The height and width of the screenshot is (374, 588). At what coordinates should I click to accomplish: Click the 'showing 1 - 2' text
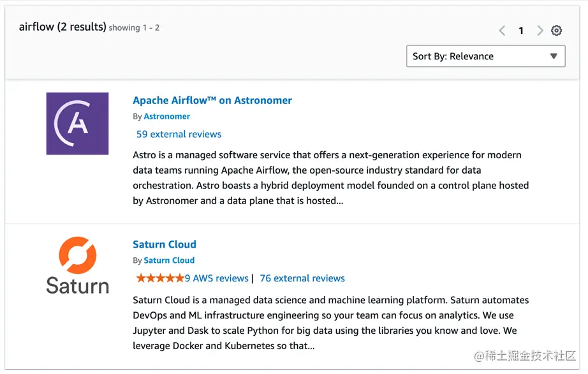pos(134,28)
